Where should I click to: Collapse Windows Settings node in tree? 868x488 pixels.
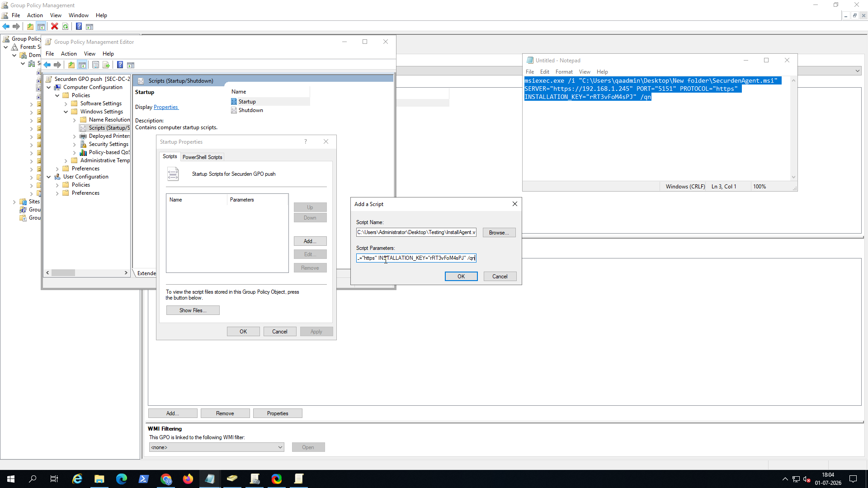click(x=66, y=112)
